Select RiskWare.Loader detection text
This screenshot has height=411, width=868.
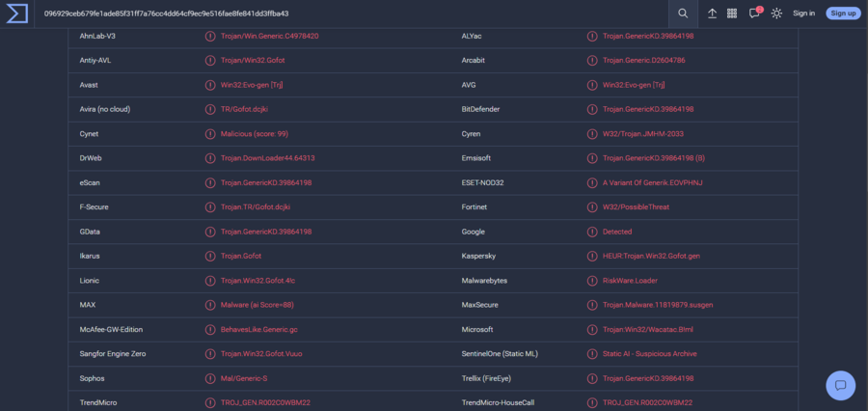(x=631, y=281)
